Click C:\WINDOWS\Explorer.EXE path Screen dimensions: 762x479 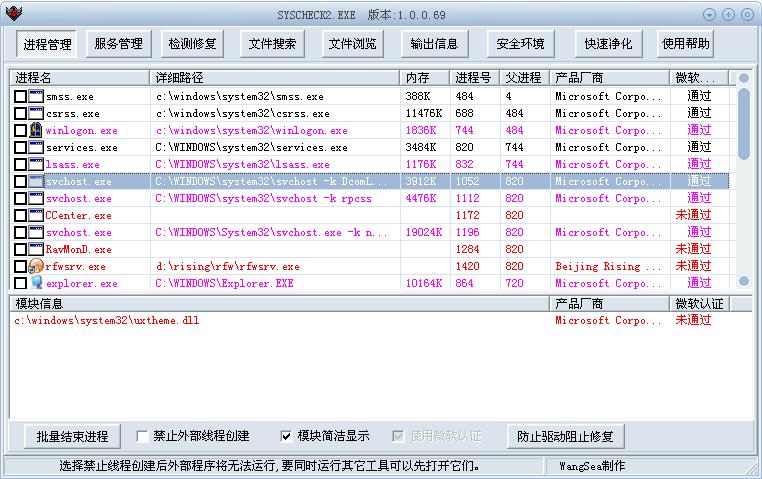pyautogui.click(x=225, y=283)
